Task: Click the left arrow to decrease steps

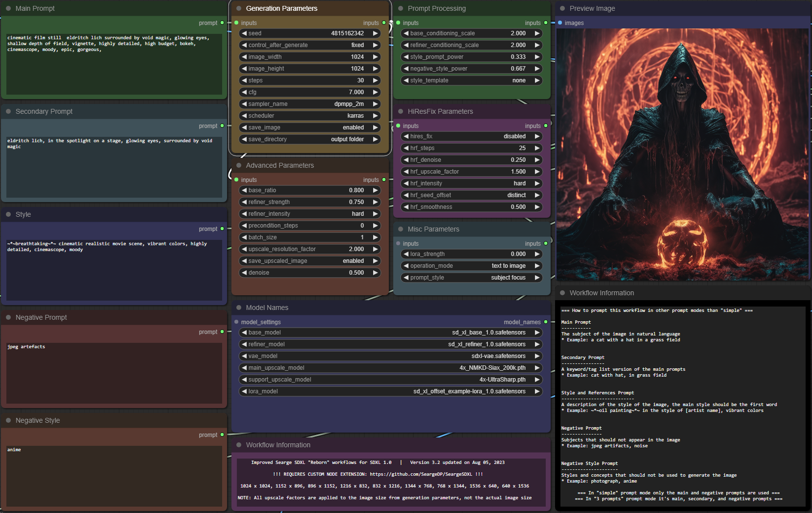Action: [244, 80]
